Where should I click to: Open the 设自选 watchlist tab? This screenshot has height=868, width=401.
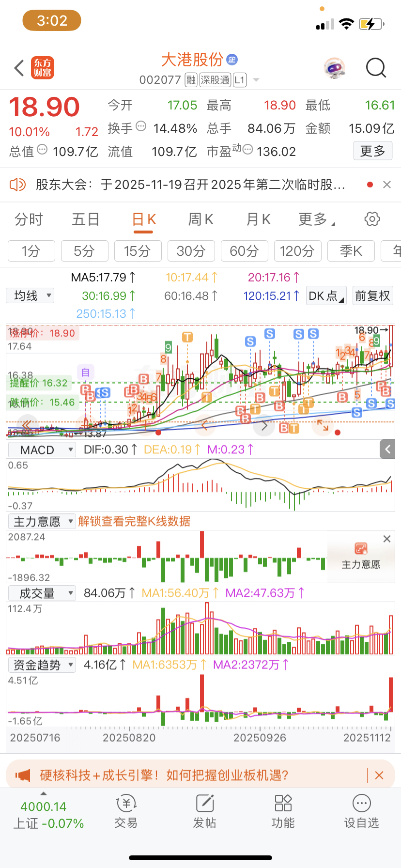click(x=362, y=812)
